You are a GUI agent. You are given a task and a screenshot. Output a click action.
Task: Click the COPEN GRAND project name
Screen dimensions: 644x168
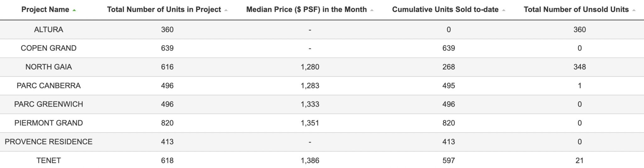[x=49, y=48]
